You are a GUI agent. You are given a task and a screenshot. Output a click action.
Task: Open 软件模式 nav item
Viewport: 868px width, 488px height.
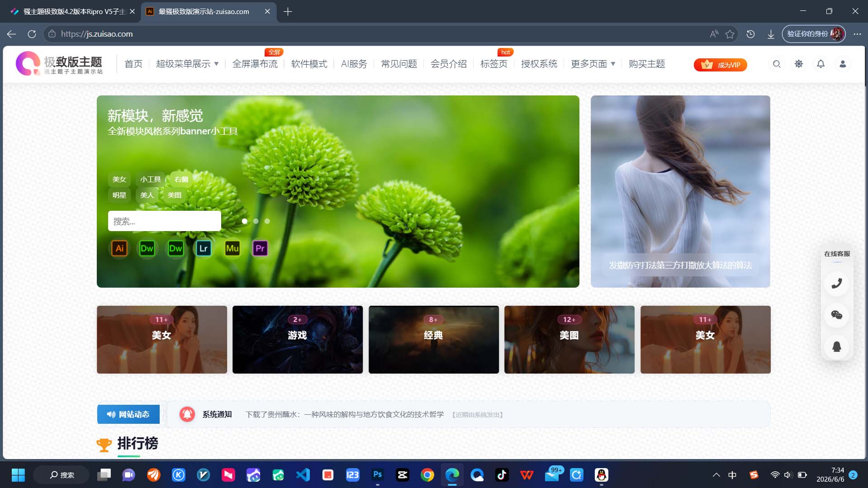pyautogui.click(x=309, y=64)
